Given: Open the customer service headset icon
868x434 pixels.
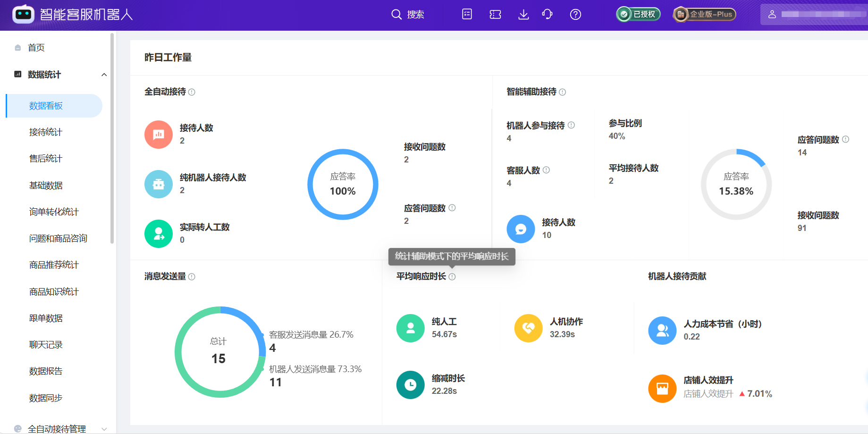Looking at the screenshot, I should pos(547,14).
